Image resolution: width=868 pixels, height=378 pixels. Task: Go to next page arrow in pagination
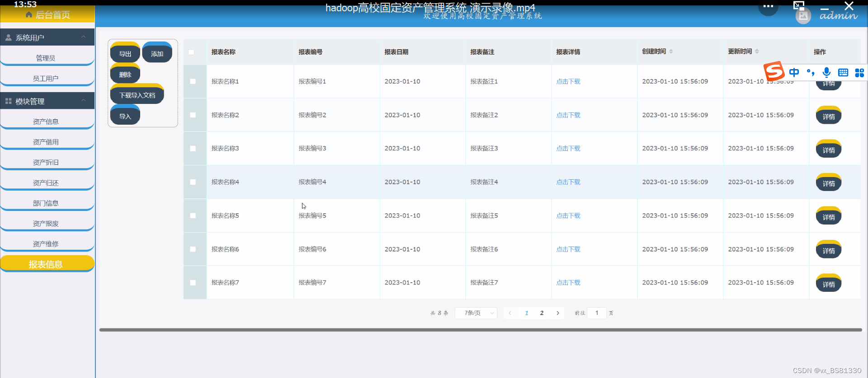click(558, 313)
